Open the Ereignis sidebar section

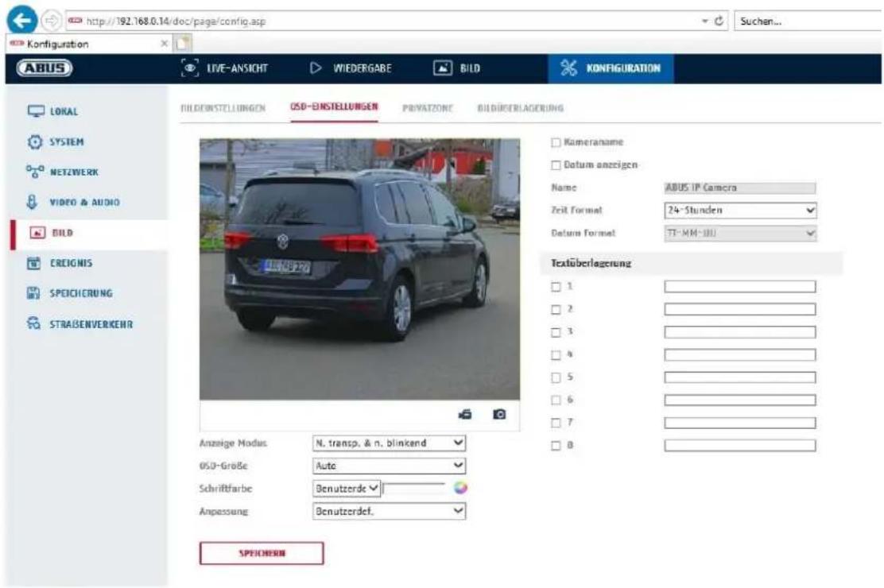[60, 263]
